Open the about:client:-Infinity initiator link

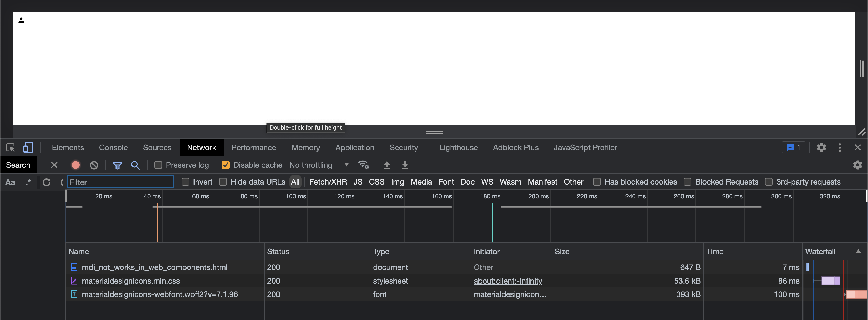point(508,281)
